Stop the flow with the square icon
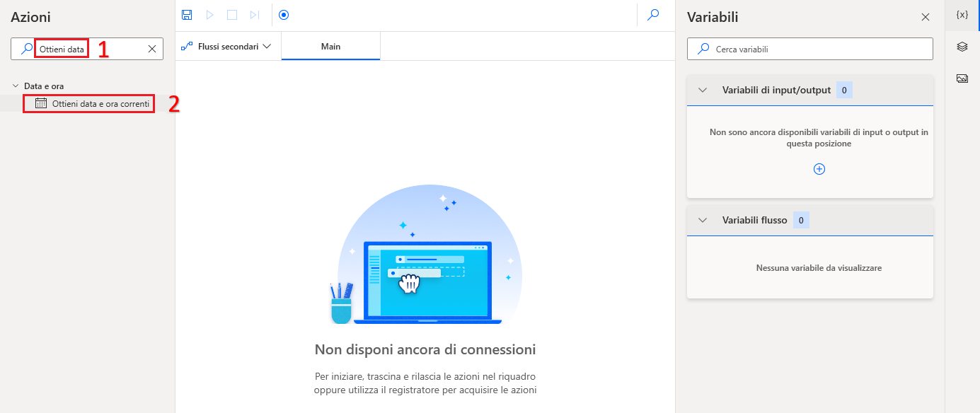This screenshot has height=413, width=980. click(232, 15)
